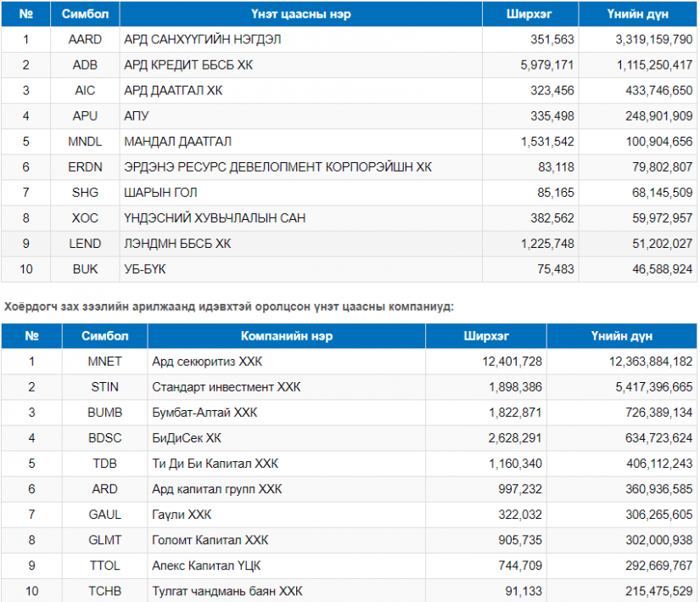Select the XOC symbol cell

(x=85, y=217)
